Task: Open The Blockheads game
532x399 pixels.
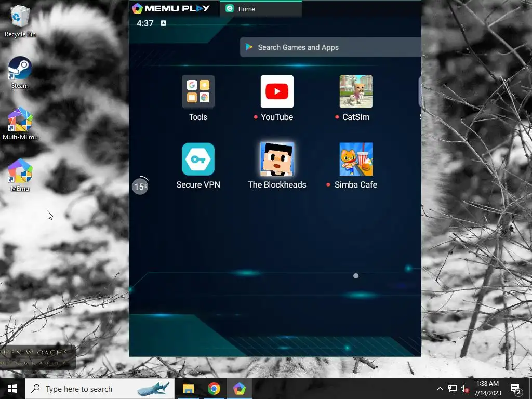Action: tap(277, 159)
